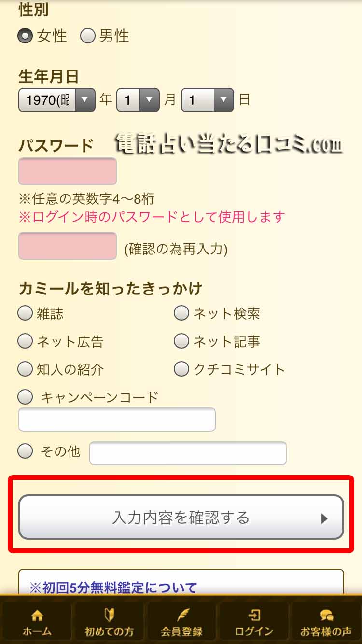Tap the customer voices speech bubble icon
Image resolution: width=362 pixels, height=644 pixels.
click(326, 615)
